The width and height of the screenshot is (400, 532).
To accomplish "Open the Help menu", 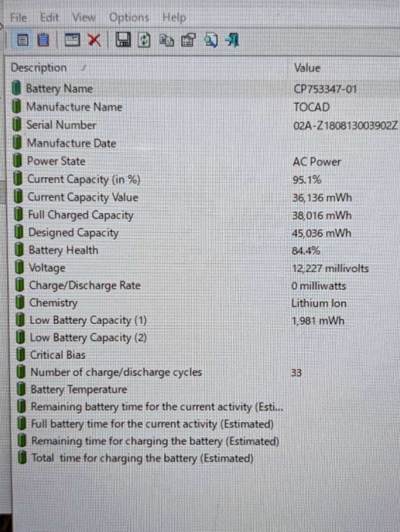I will point(174,17).
